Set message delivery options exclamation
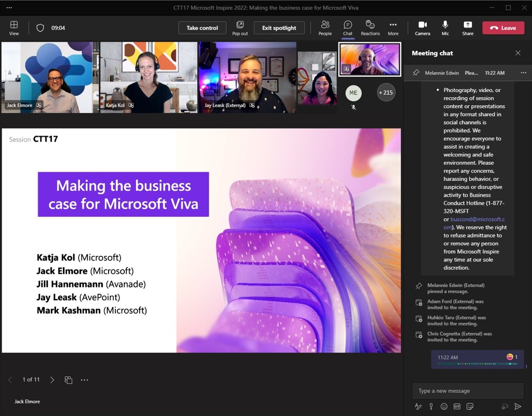This screenshot has width=532, height=416. pos(431,406)
